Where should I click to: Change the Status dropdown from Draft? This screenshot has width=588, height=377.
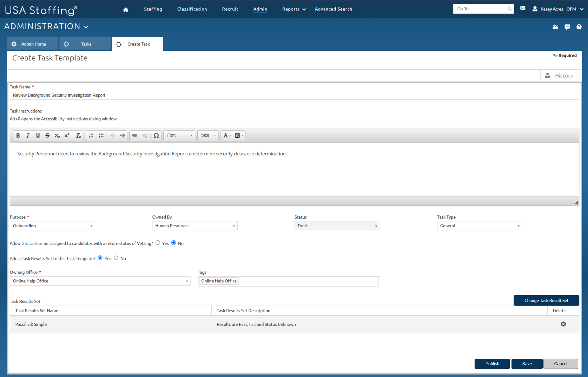click(337, 226)
